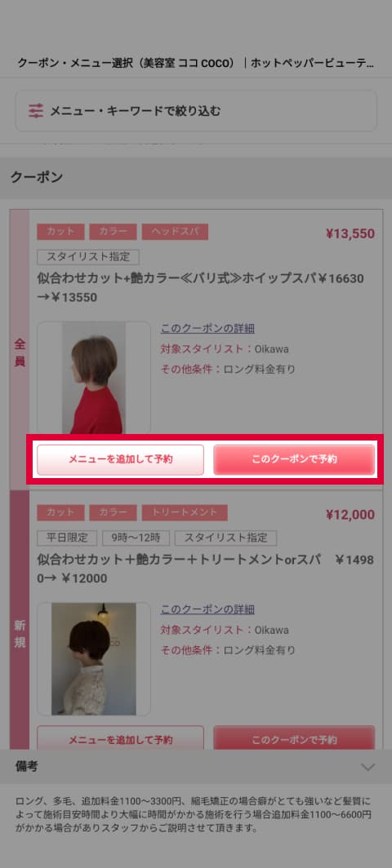The image size is (392, 868).
Task: Tap the 新規 side label
Action: [x=20, y=635]
